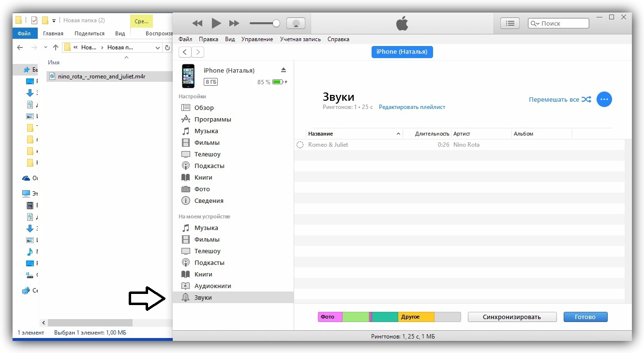Click the Nino Rota artist cell
Screen dimensions: 644x353
click(466, 145)
